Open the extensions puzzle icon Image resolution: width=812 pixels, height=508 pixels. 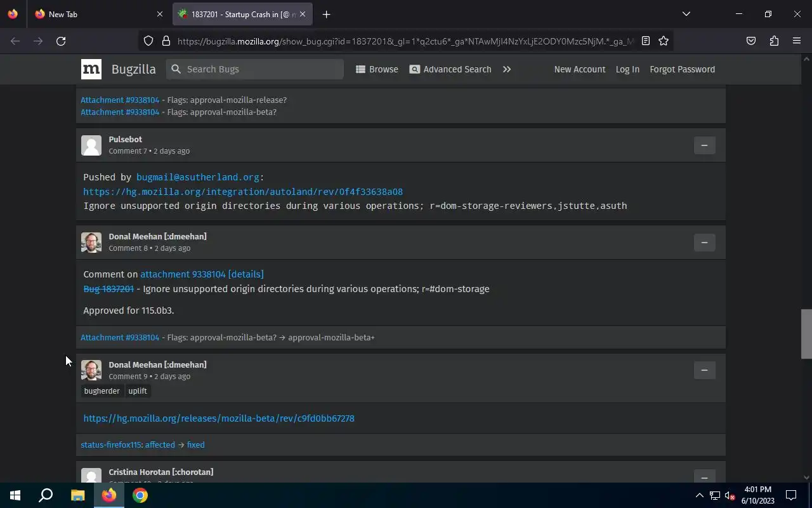(774, 41)
